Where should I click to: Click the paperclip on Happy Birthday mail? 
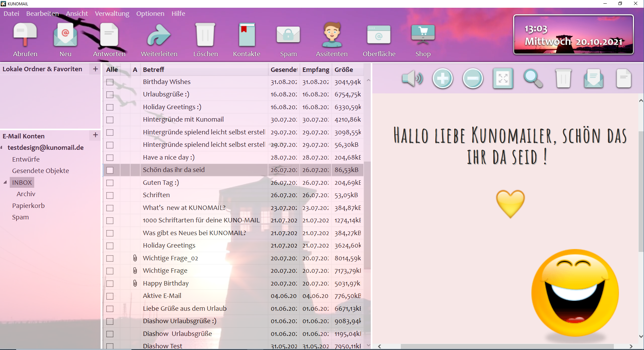tap(135, 283)
